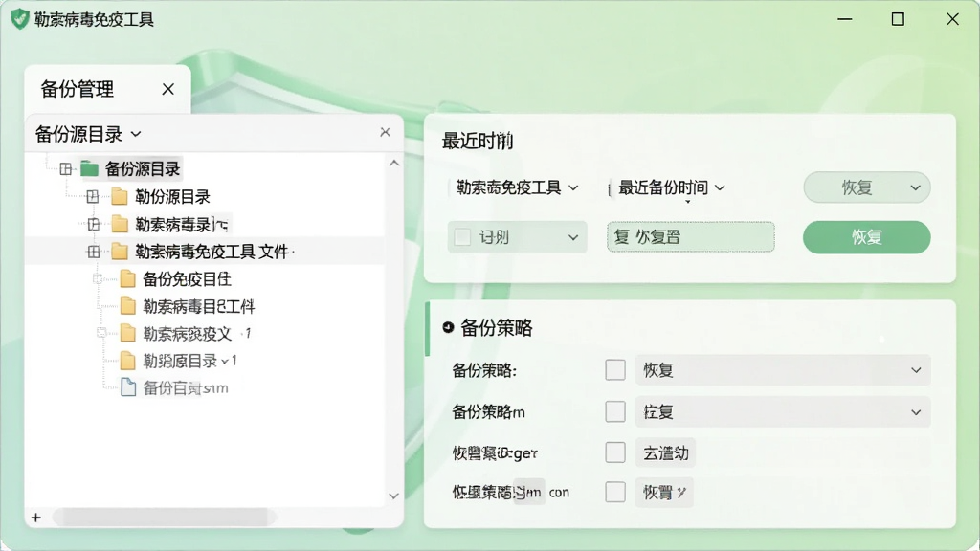This screenshot has width=980, height=551.
Task: Toggle the checkbox inside the 识别 dropdown
Action: pyautogui.click(x=462, y=237)
